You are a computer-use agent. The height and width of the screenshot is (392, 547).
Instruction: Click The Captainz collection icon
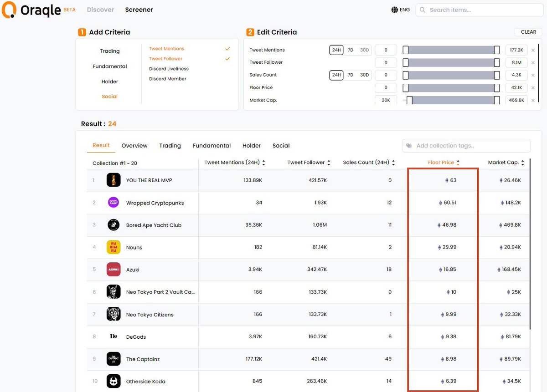coord(114,359)
